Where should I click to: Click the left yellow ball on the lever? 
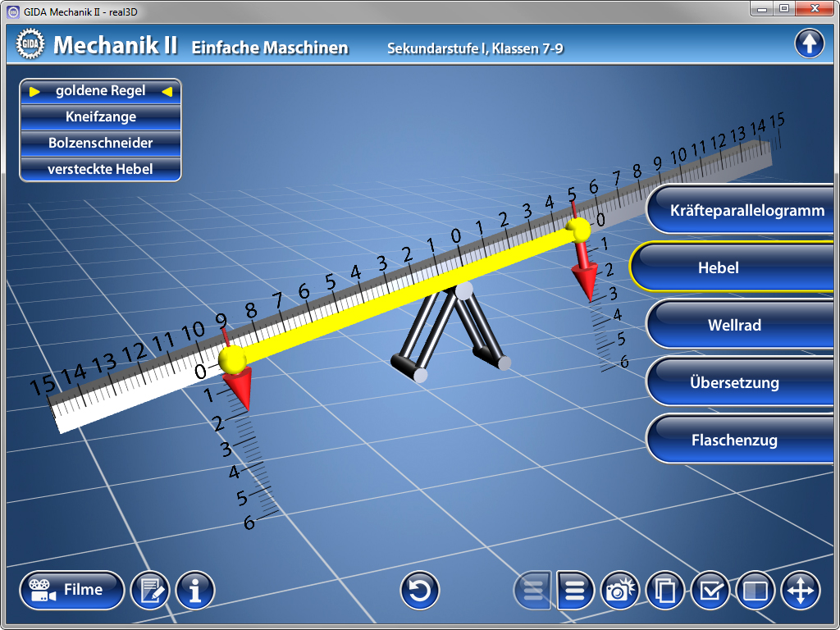[232, 358]
